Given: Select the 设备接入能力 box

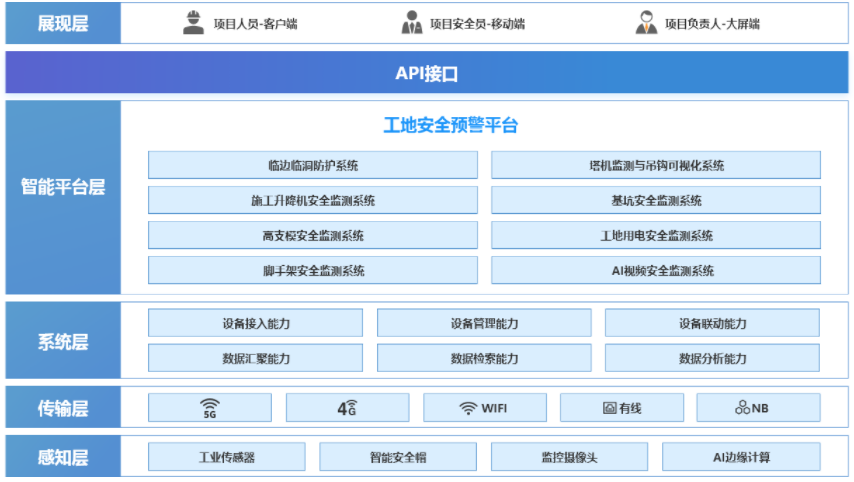Looking at the screenshot, I should 256,323.
